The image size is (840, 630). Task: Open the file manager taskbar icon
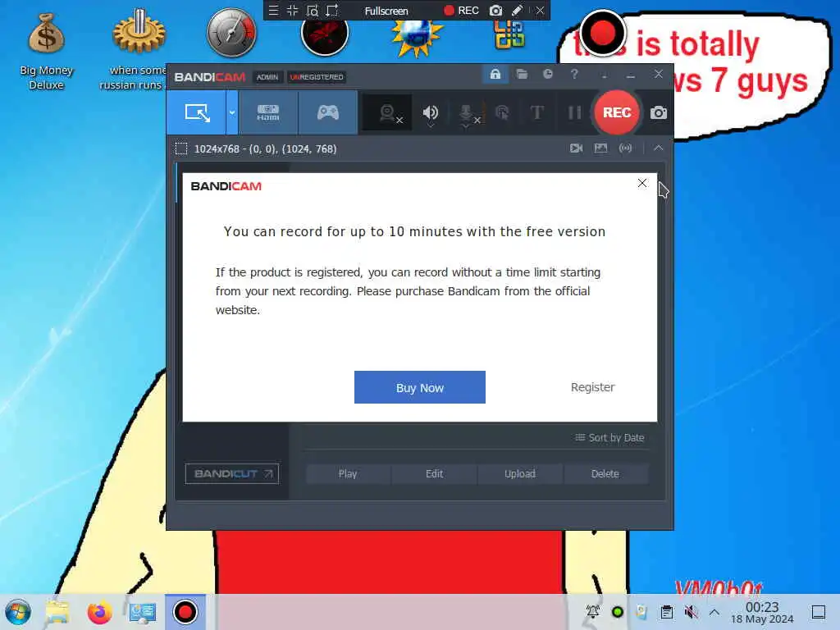click(57, 612)
